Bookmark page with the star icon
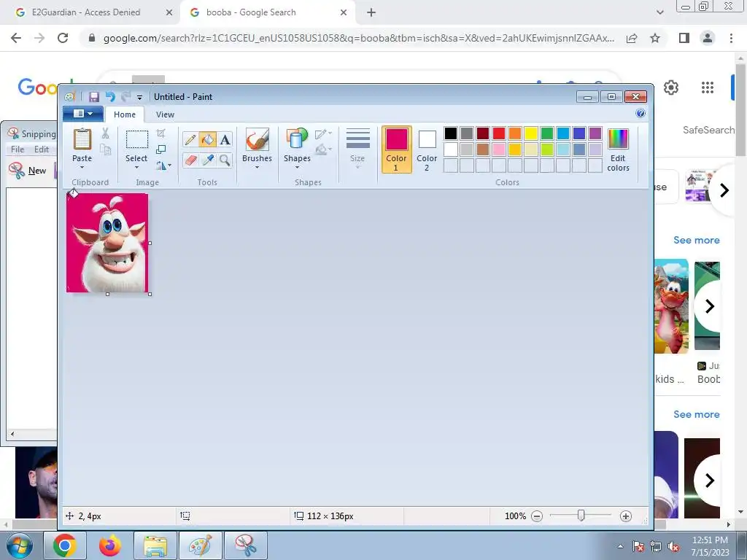 tap(655, 38)
